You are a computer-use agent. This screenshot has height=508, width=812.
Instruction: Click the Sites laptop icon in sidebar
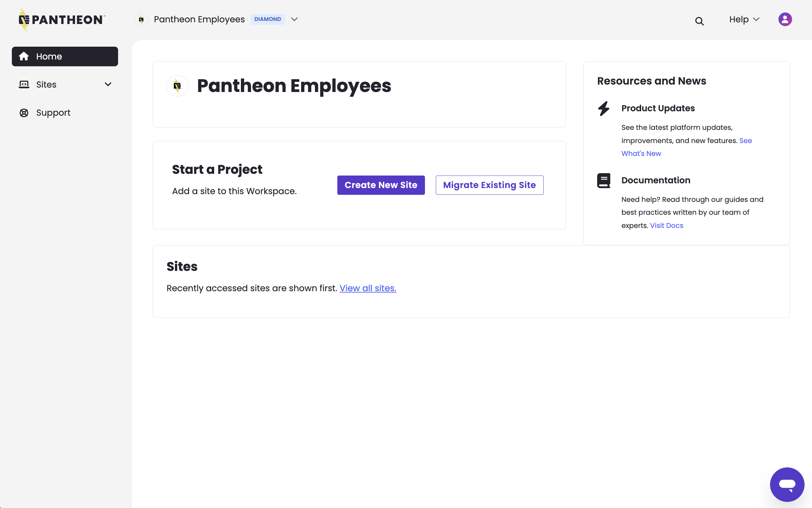[24, 84]
